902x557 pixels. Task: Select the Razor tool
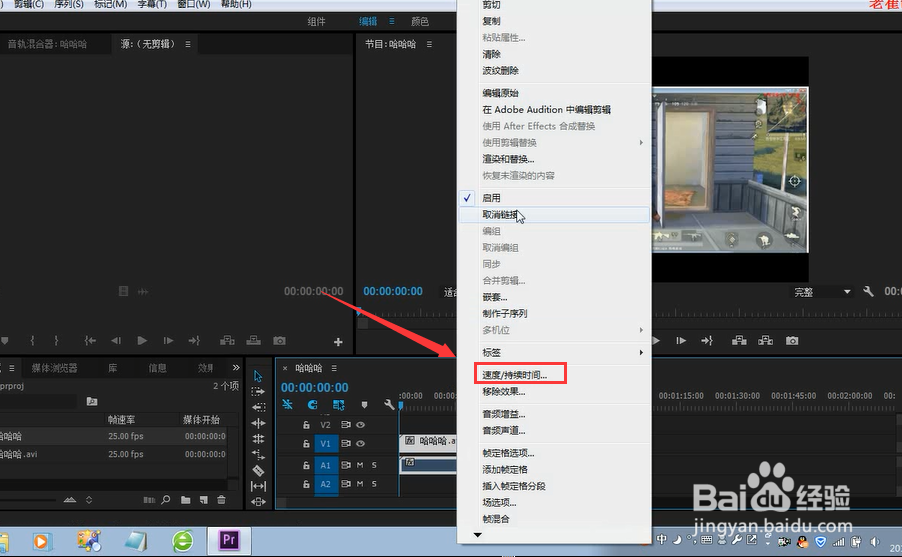tap(258, 470)
